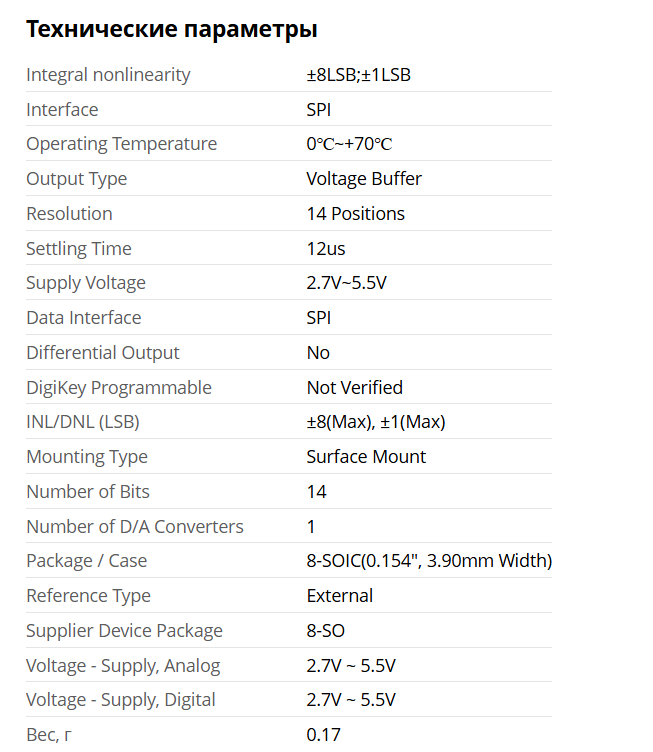
Task: Click the "Operating Temperature" label
Action: pyautogui.click(x=121, y=144)
